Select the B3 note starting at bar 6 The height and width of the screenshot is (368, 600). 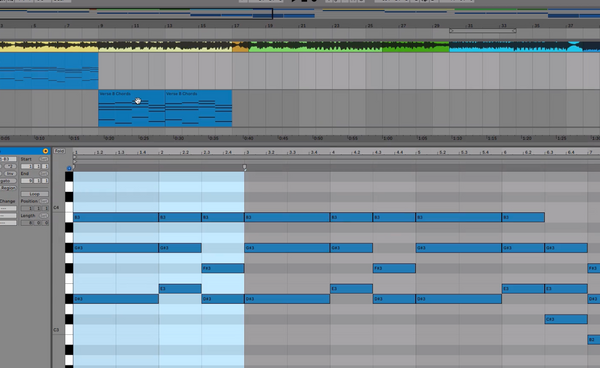pos(523,217)
